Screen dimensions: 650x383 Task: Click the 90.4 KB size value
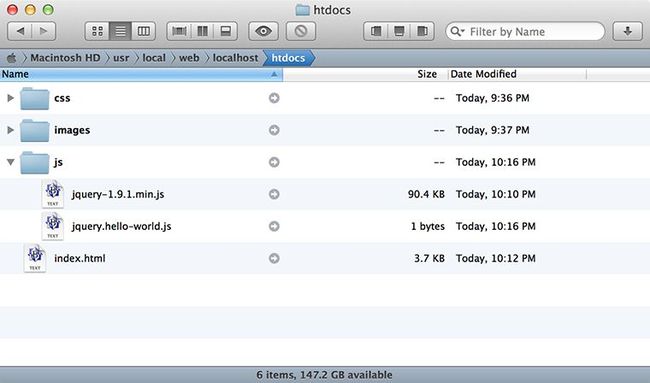point(426,194)
